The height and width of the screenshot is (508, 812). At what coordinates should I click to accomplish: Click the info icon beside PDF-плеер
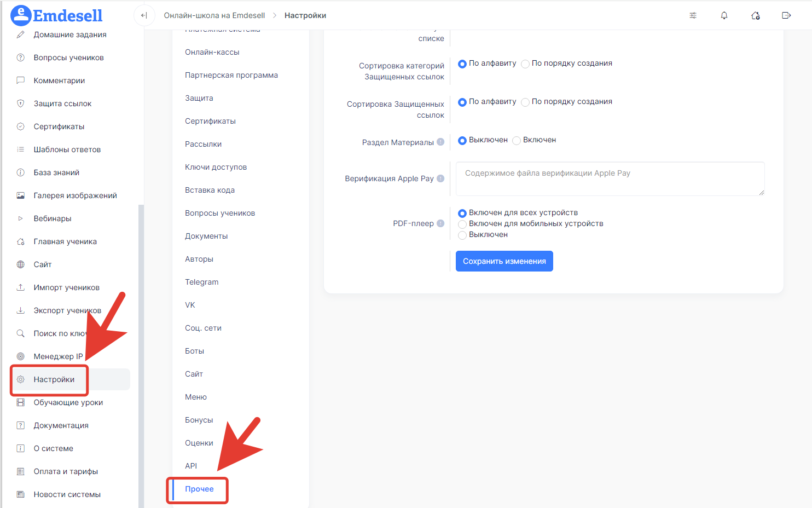(x=440, y=223)
